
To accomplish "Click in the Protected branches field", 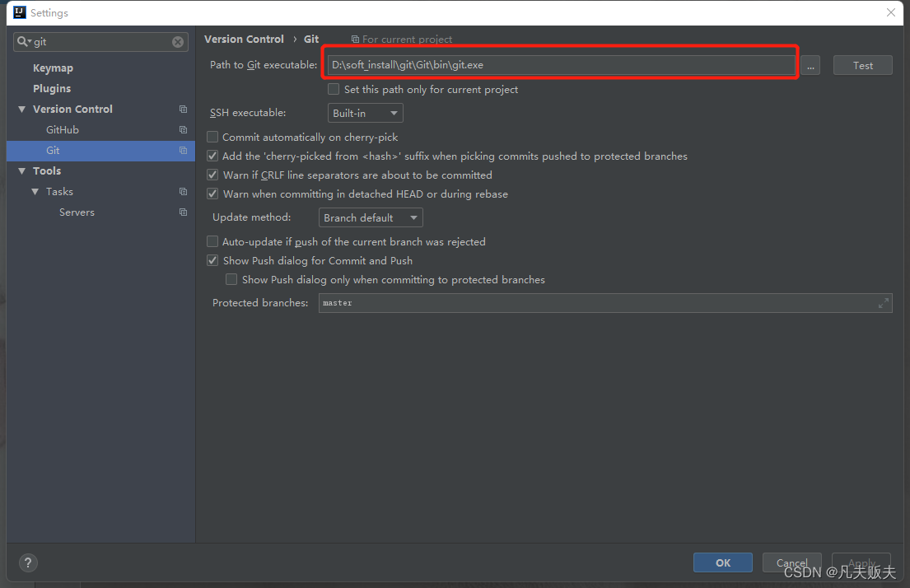I will [x=604, y=303].
